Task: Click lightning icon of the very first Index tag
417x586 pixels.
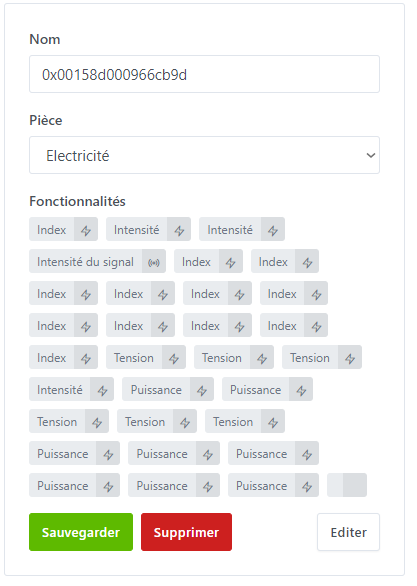Action: click(x=86, y=231)
